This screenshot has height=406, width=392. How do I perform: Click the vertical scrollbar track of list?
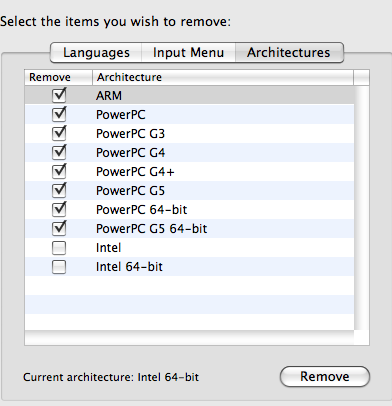[x=362, y=208]
